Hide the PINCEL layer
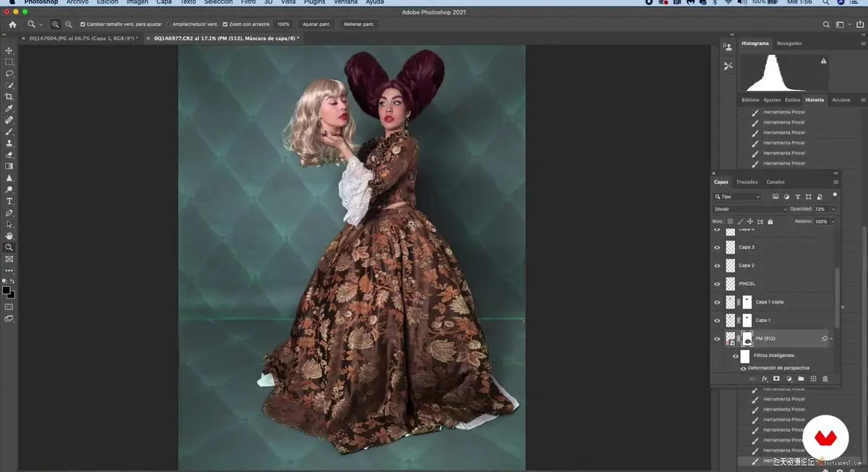 [717, 284]
